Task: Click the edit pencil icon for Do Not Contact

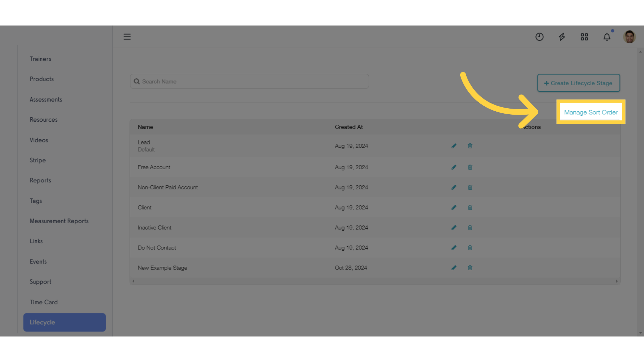Action: pos(453,247)
